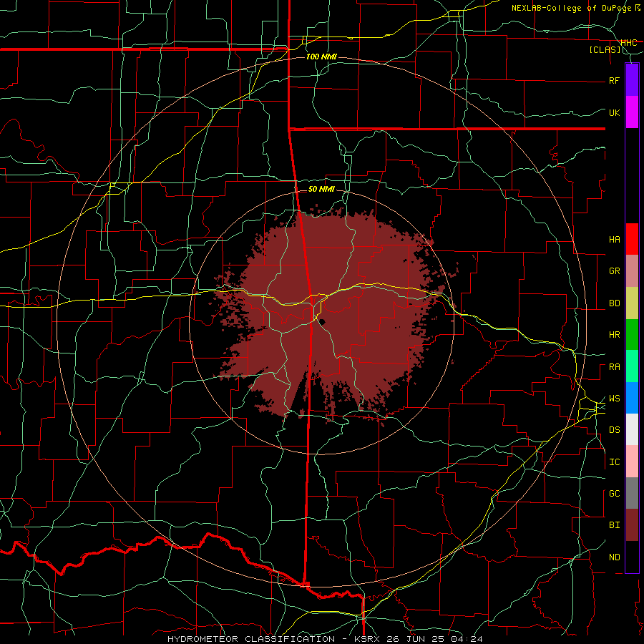The image size is (644, 644).
Task: Click the BI legend label
Action: [x=614, y=525]
